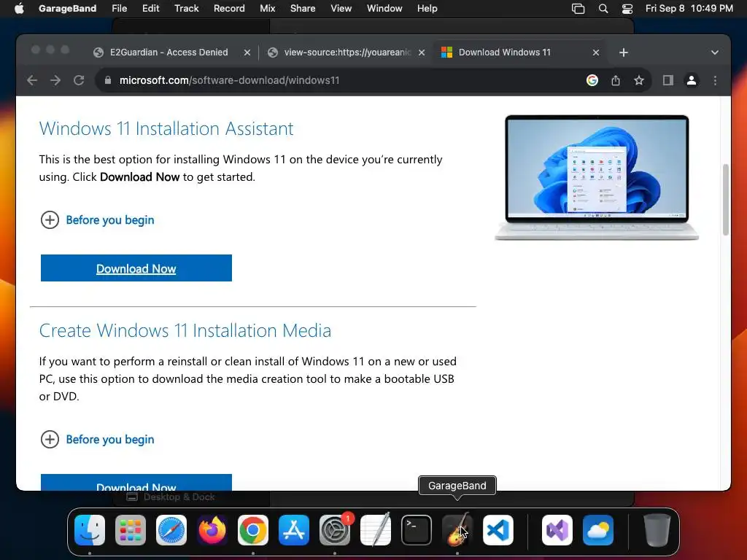This screenshot has width=747, height=560.
Task: Open the cloud app in the Dock
Action: coord(598,529)
